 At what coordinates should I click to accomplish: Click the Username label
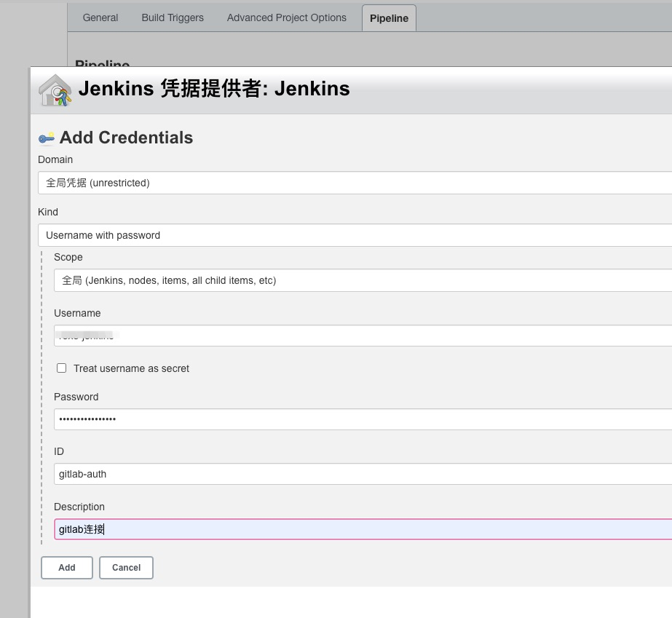pos(77,313)
